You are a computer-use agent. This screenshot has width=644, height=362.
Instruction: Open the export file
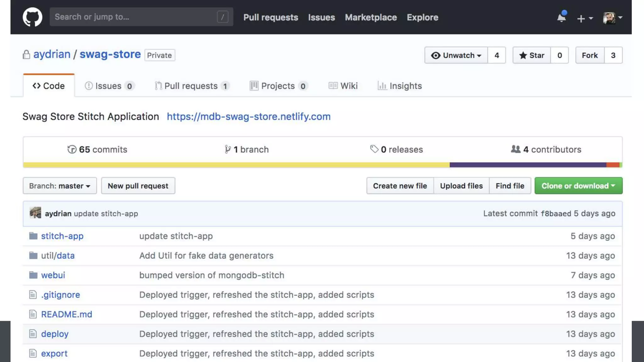click(x=54, y=354)
